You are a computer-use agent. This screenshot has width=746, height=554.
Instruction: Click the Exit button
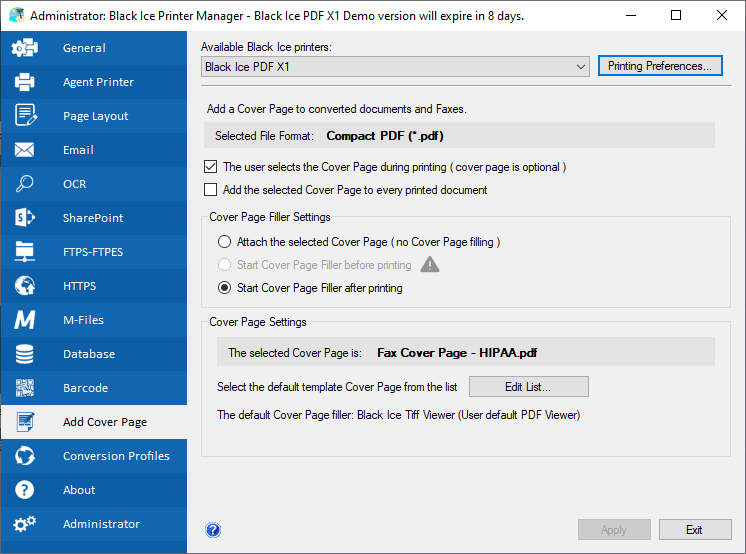694,530
